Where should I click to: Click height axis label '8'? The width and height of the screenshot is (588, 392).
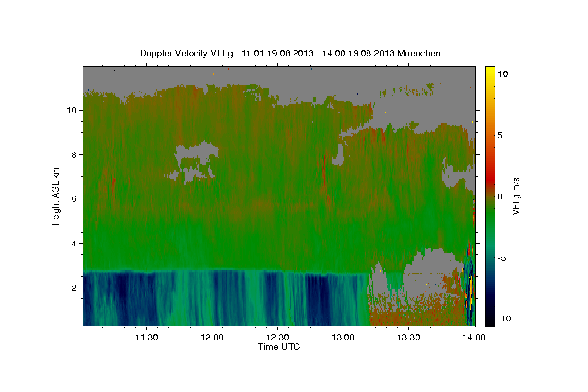[x=73, y=155]
